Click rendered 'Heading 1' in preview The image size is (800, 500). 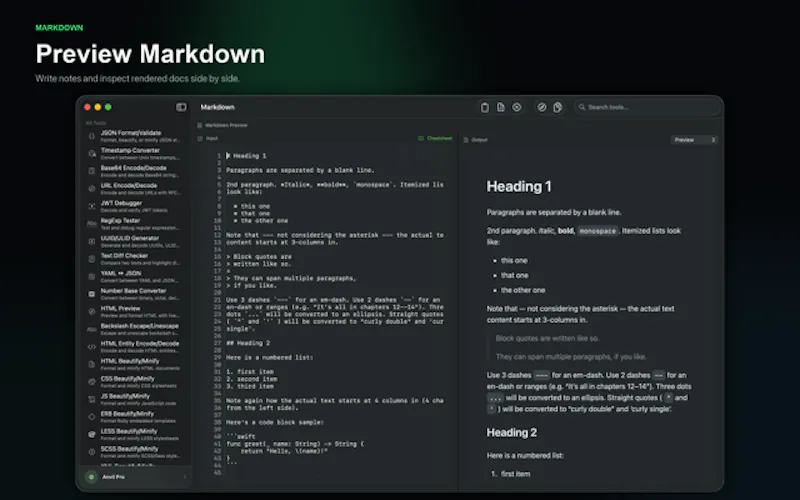tap(519, 187)
